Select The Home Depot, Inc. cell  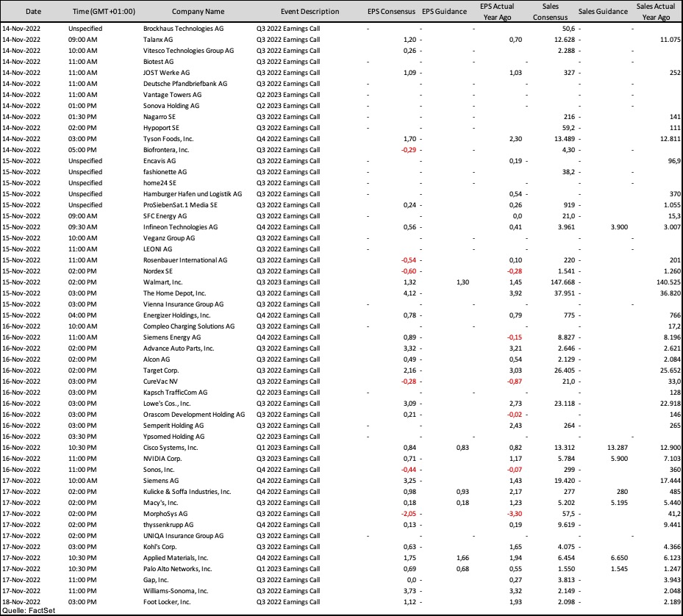click(x=175, y=293)
